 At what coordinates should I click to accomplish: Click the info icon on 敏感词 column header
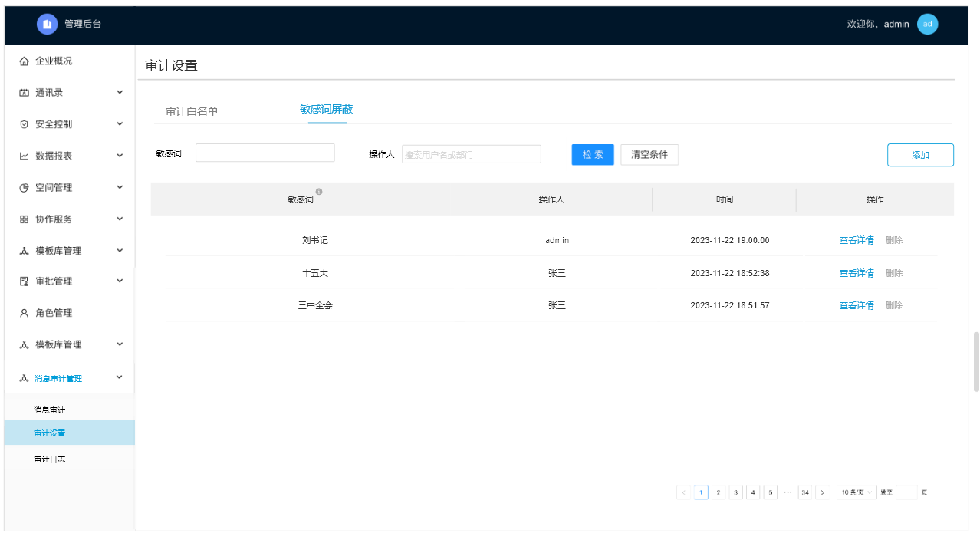click(319, 192)
